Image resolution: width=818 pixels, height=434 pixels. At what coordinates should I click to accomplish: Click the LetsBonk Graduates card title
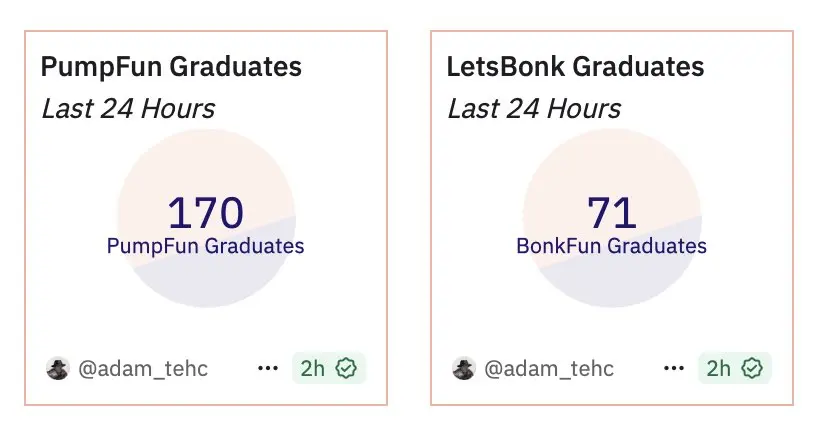575,67
